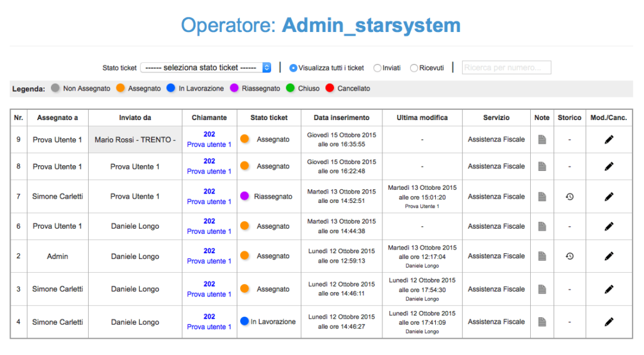Open the note icon in ticket 2 row

[541, 256]
